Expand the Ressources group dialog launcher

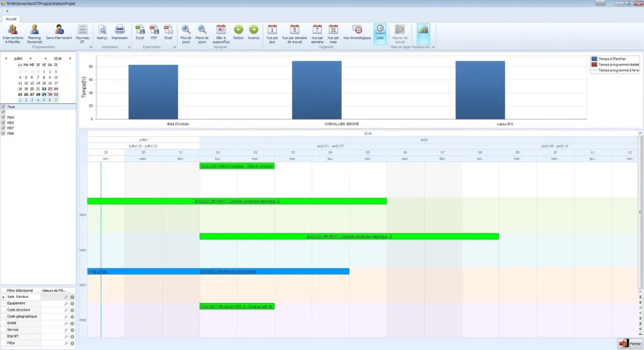click(433, 47)
